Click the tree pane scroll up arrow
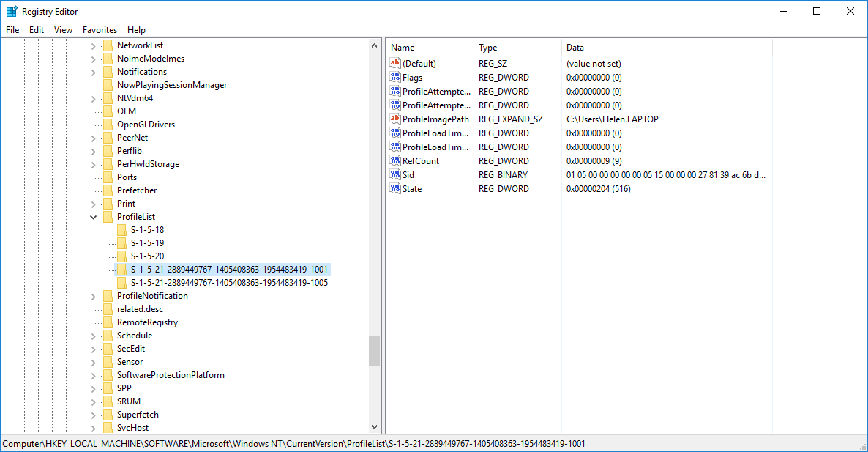The height and width of the screenshot is (452, 868). 374,45
